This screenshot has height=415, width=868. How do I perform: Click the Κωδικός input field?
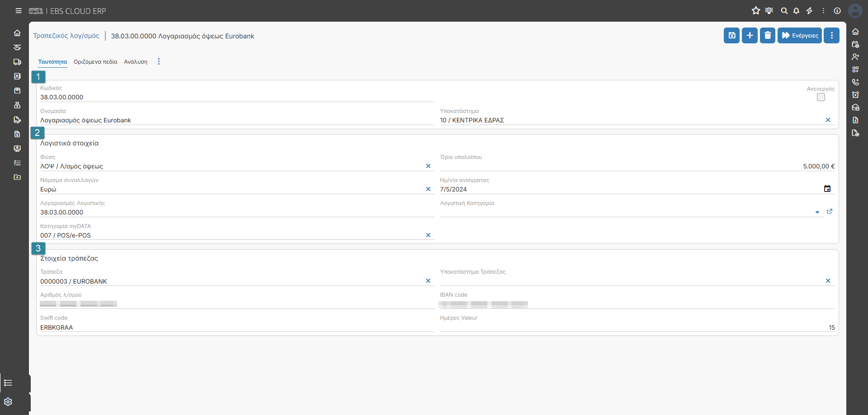pos(237,97)
